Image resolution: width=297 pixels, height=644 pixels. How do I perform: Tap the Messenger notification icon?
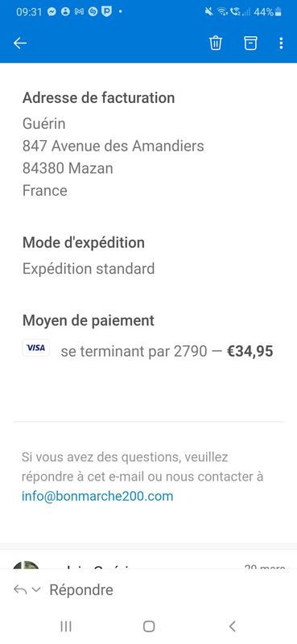point(52,12)
